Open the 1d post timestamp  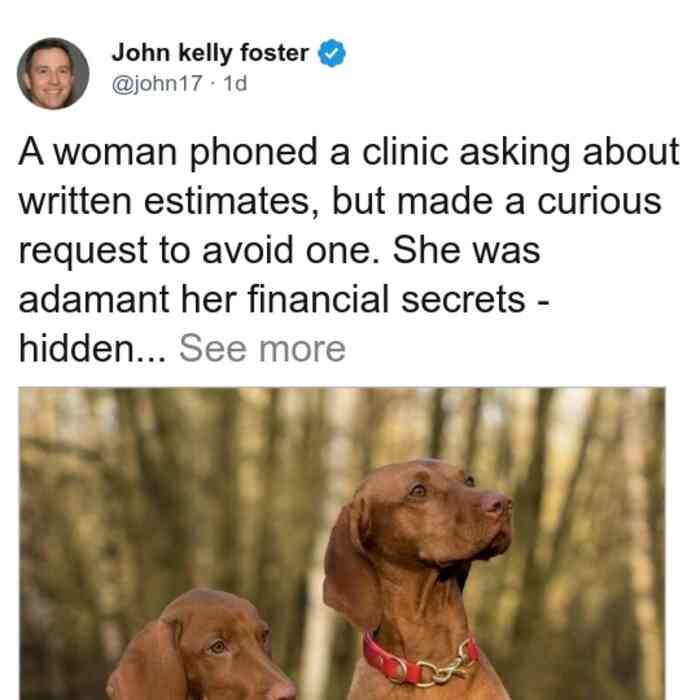click(x=235, y=83)
